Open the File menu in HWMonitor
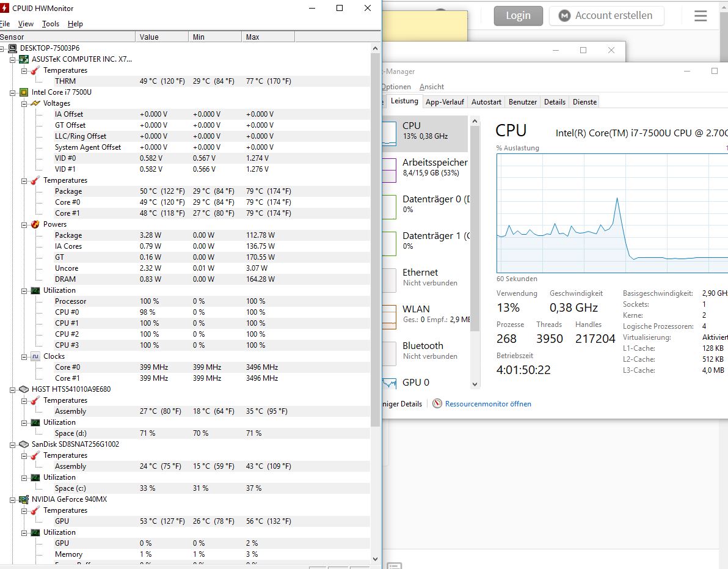728x569 pixels. (x=5, y=24)
